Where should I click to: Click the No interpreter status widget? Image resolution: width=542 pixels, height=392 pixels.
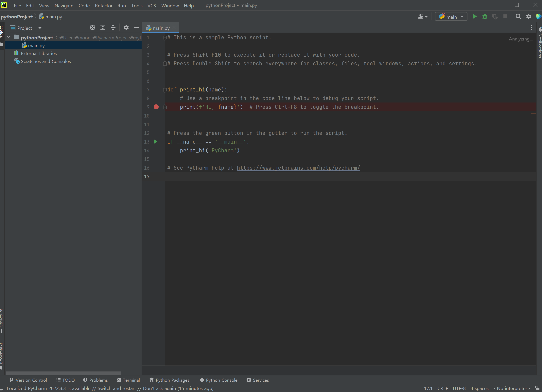512,388
